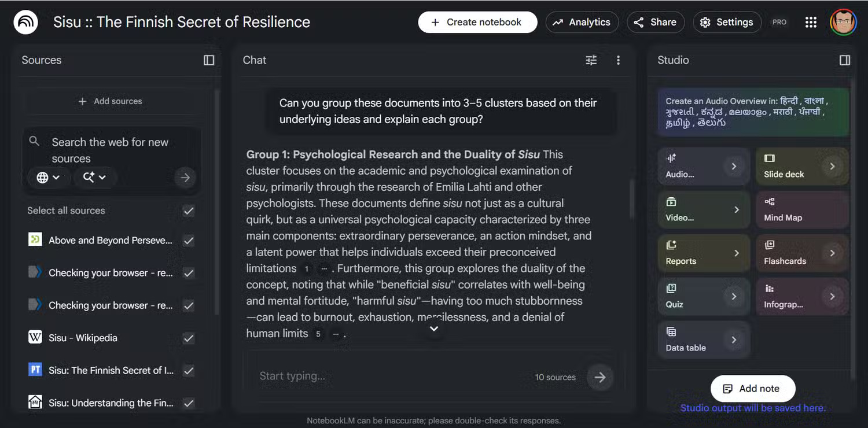This screenshot has height=428, width=868.
Task: Uncheck the Sisu - Wikipedia source checkbox
Action: (x=189, y=338)
